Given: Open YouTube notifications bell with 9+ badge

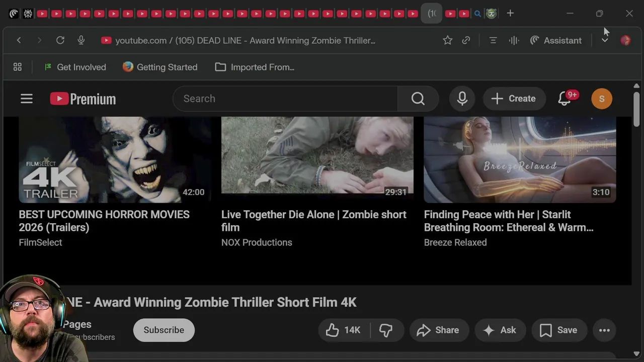Looking at the screenshot, I should pos(566,99).
